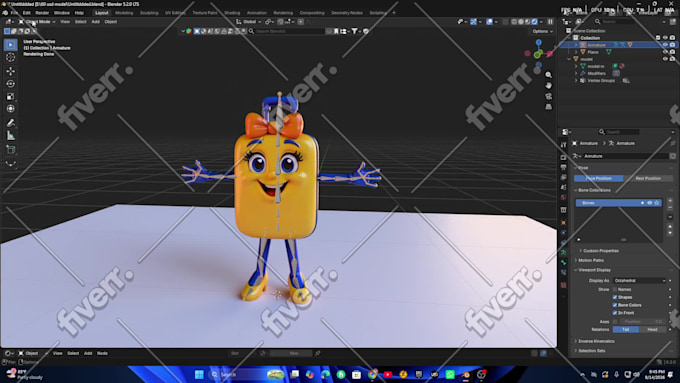Activate the Move tool

pyautogui.click(x=11, y=71)
